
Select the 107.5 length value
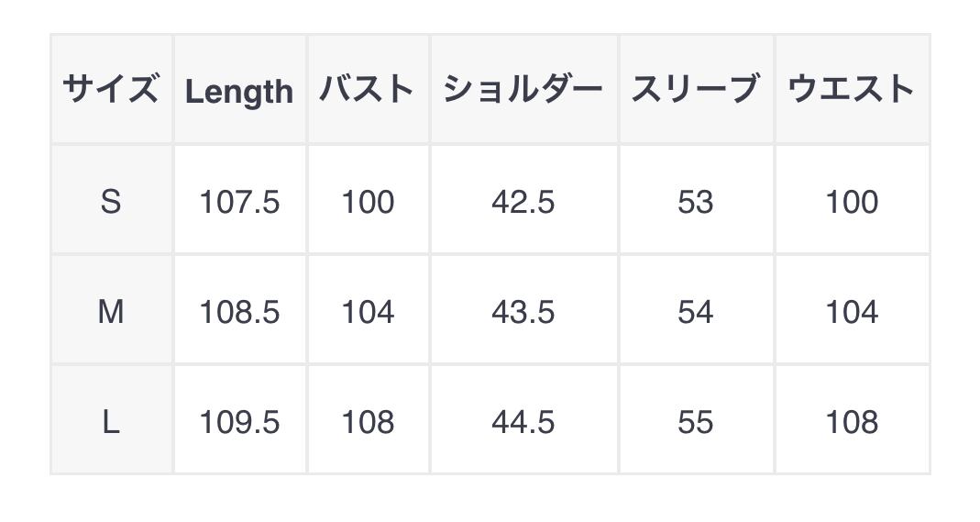pyautogui.click(x=239, y=201)
